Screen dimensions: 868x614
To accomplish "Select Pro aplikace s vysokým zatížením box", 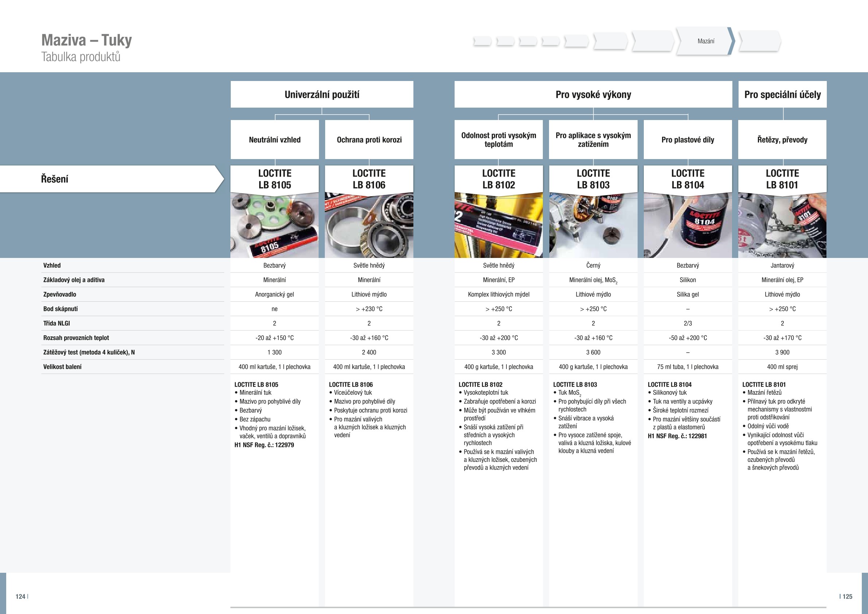I will click(593, 140).
